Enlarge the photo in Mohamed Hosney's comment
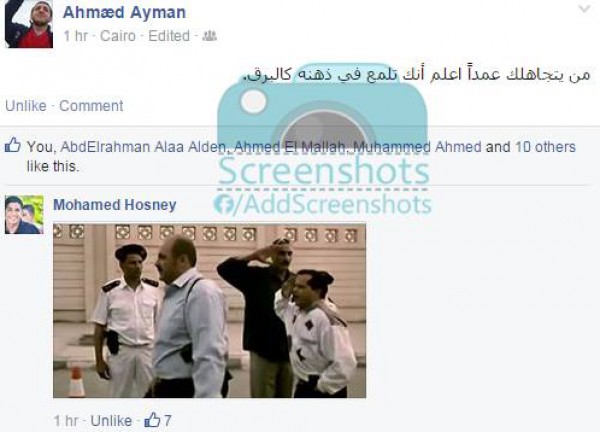The image size is (600, 432). [x=209, y=311]
